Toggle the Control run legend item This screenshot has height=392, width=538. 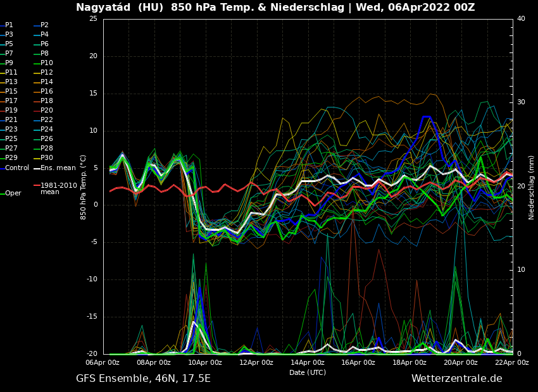(16, 168)
